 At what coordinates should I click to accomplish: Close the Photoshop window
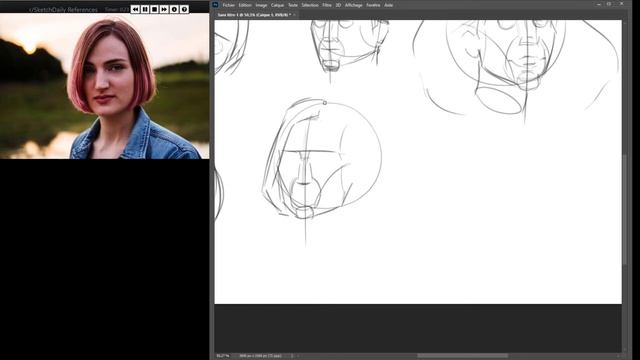(622, 4)
